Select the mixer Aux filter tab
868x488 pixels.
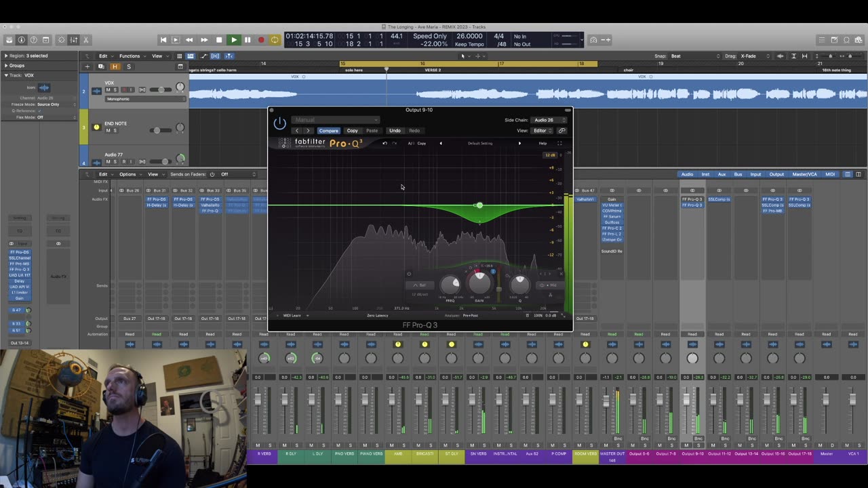(722, 174)
